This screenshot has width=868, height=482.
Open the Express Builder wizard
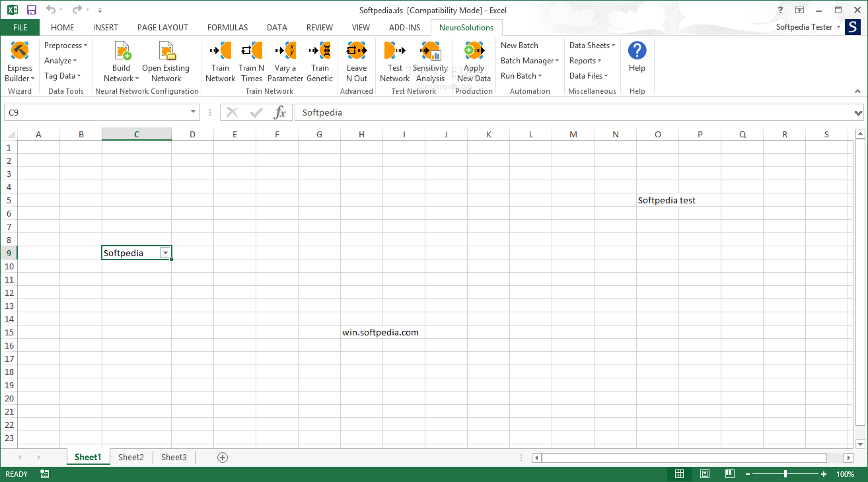pyautogui.click(x=20, y=61)
